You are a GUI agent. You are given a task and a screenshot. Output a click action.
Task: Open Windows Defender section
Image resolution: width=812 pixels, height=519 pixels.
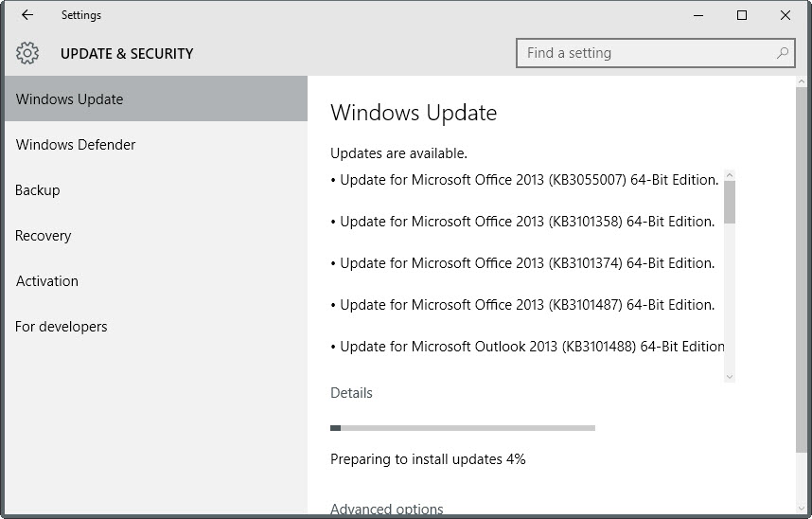[156, 144]
